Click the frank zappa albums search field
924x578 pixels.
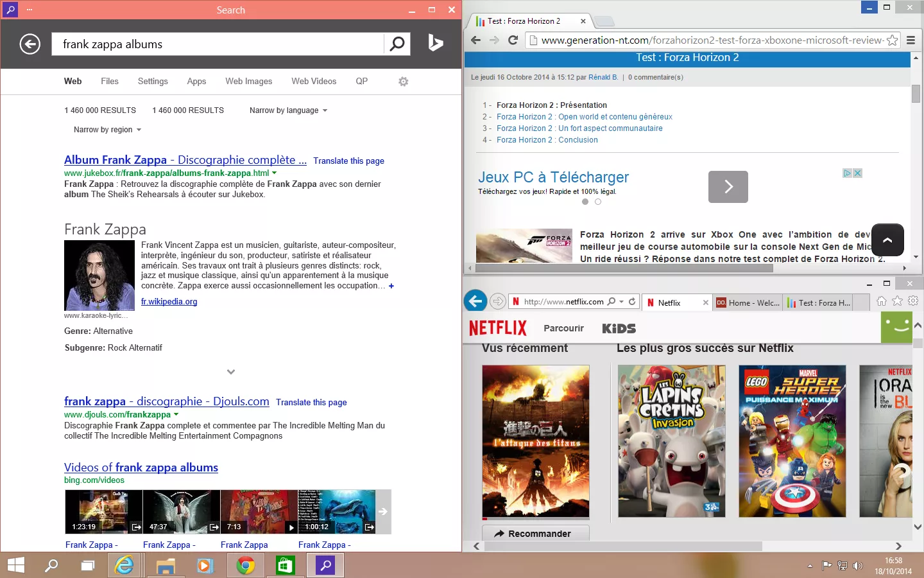(x=218, y=44)
